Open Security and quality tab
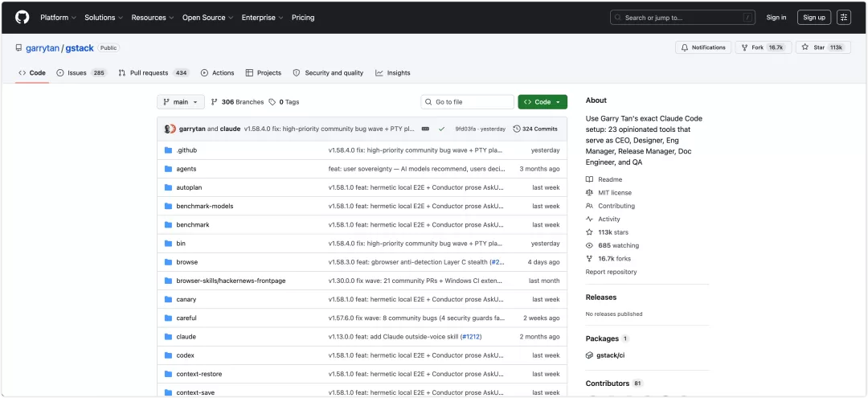868x398 pixels. [x=328, y=73]
